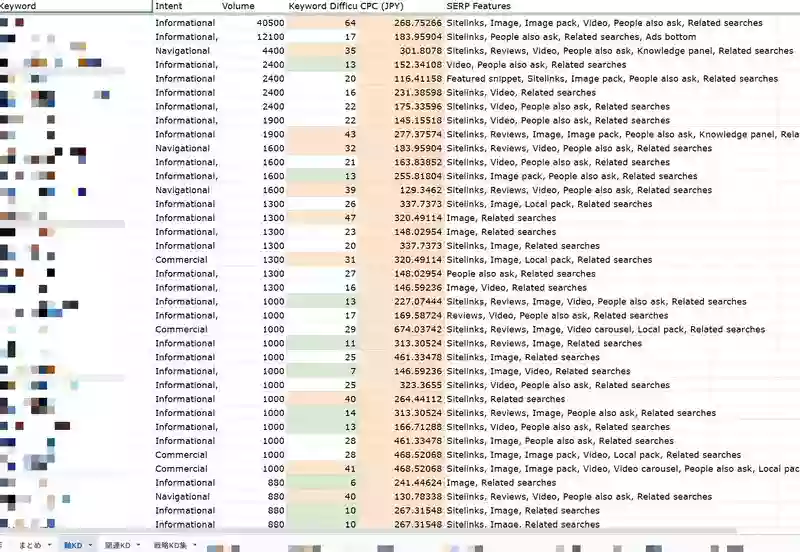Click Navigational intent in the 130.78338 row

coord(182,496)
